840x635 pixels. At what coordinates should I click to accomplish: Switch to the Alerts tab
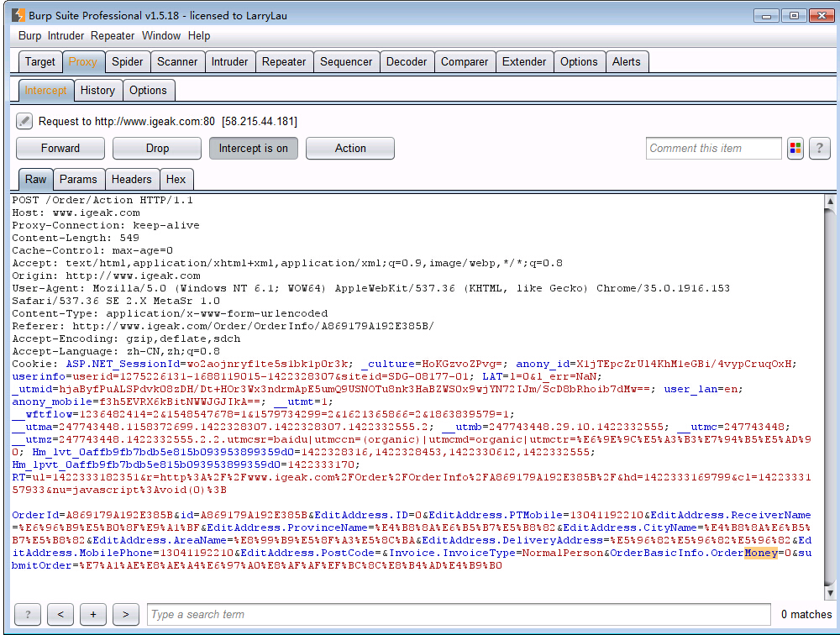click(x=627, y=61)
